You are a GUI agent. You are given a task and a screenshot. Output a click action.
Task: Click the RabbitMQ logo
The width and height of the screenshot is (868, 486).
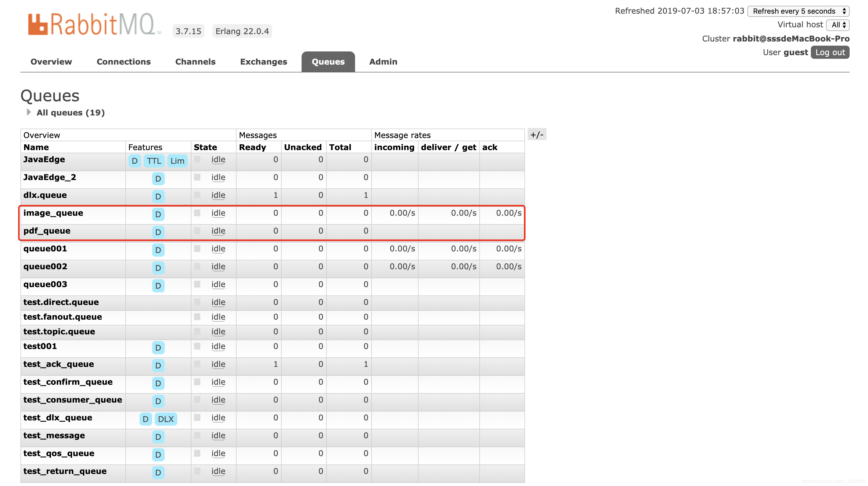click(x=94, y=24)
